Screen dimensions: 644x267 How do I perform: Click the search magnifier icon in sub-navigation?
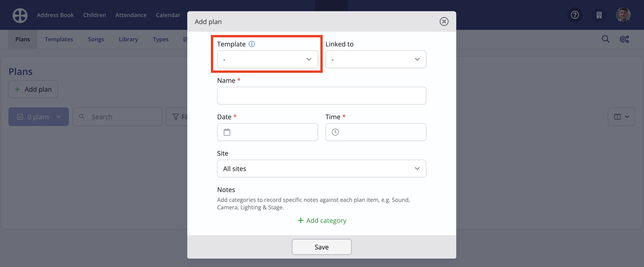click(x=605, y=39)
